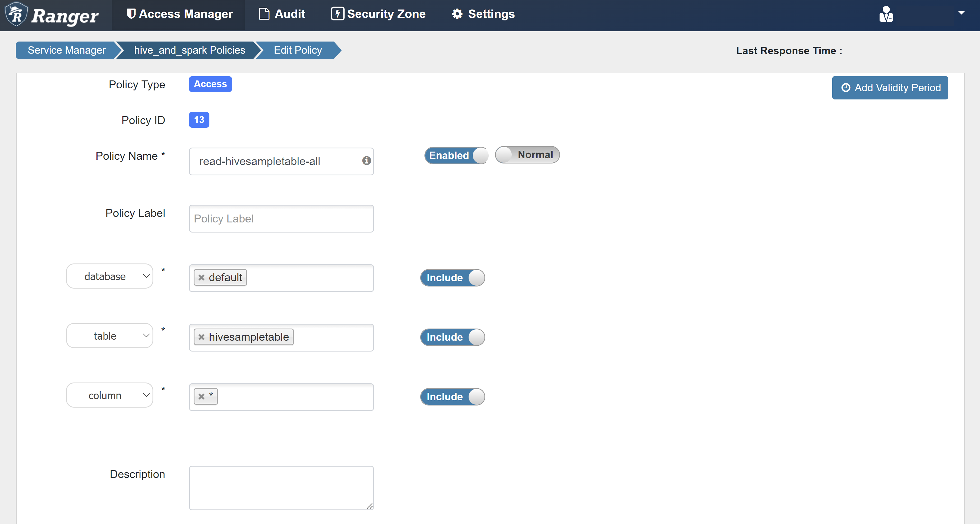The image size is (980, 524).
Task: Remove the asterisk column tag
Action: click(x=202, y=397)
